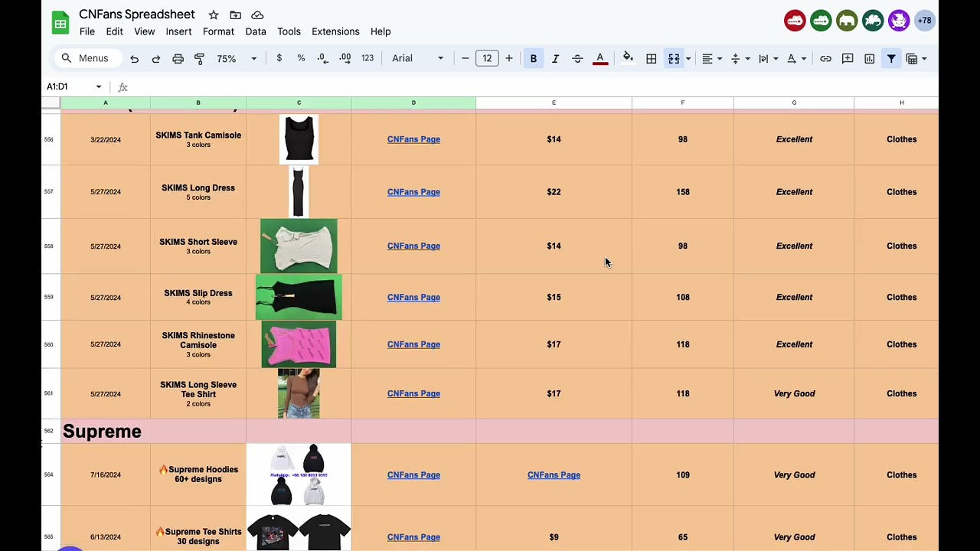The image size is (980, 551).
Task: Open Borders tool icon
Action: 652,59
